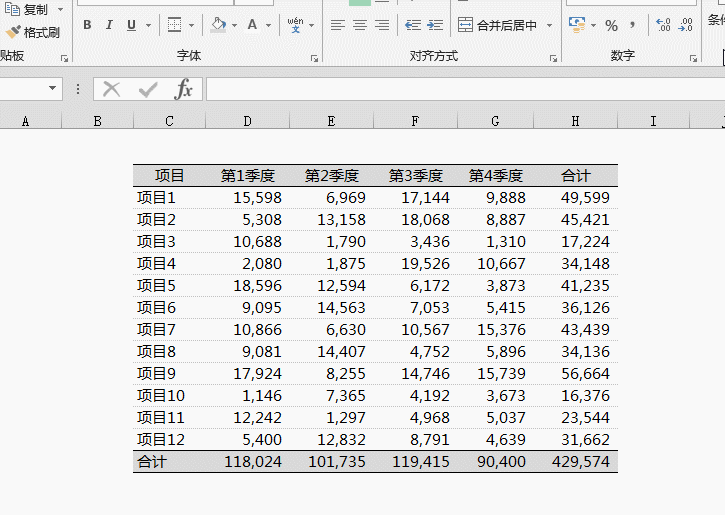Viewport: 725px width, 515px height.
Task: Open the Clipboard (贴板) dialog launcher
Action: 65,58
